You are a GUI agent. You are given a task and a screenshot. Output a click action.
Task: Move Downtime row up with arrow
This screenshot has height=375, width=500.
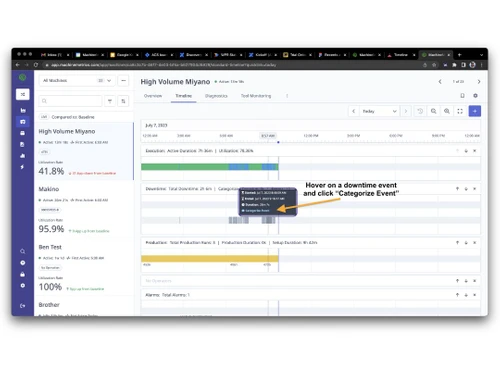(x=457, y=189)
